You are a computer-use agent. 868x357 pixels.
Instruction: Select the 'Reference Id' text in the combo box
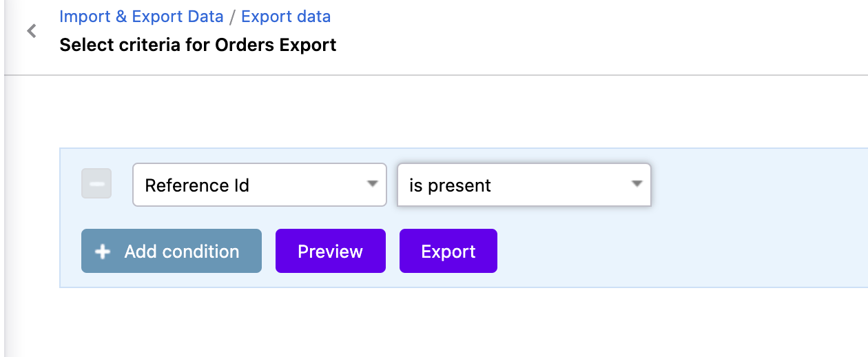197,185
